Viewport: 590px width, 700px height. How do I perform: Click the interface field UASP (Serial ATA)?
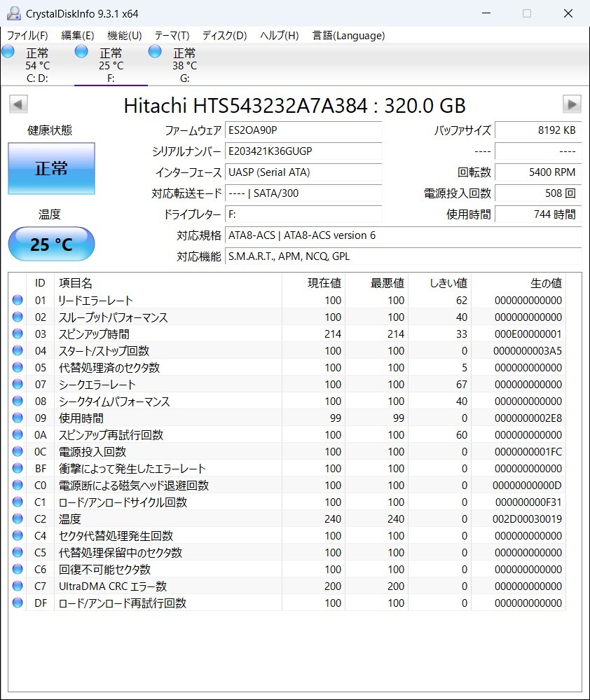pyautogui.click(x=303, y=172)
